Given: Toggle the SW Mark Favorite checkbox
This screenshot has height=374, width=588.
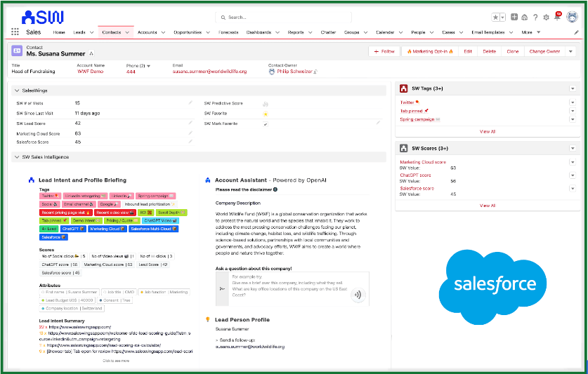Looking at the screenshot, I should click(266, 123).
